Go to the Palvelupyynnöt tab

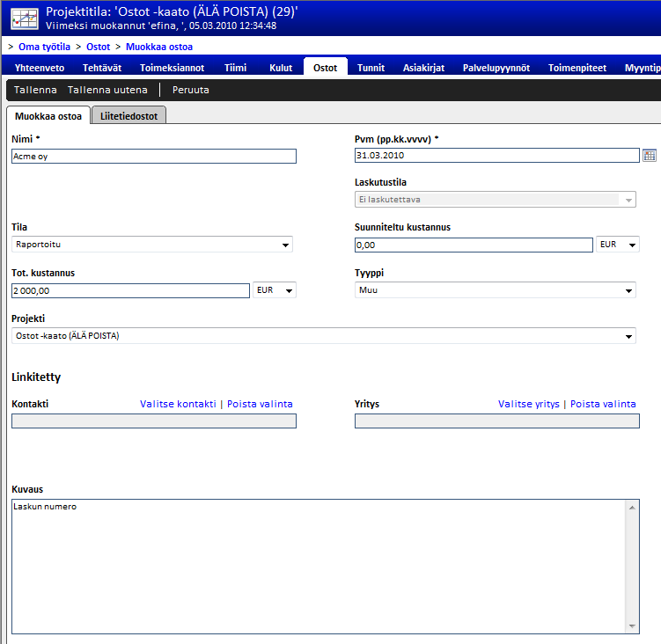[496, 68]
